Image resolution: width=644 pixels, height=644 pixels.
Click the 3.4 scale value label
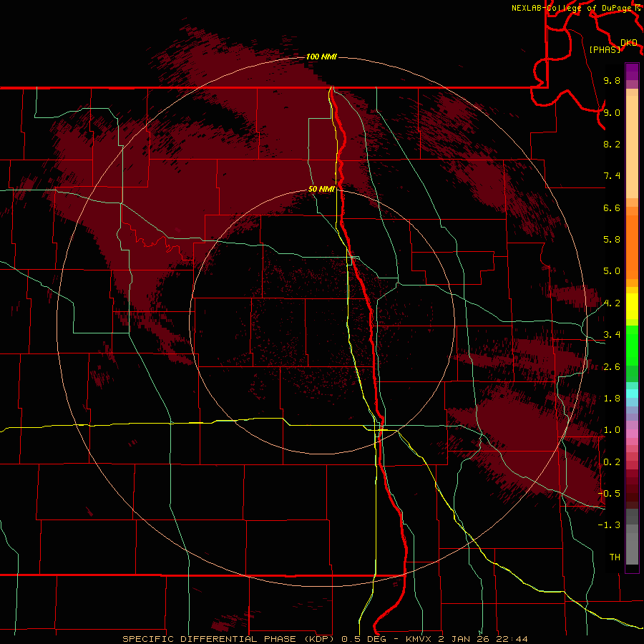click(x=612, y=335)
